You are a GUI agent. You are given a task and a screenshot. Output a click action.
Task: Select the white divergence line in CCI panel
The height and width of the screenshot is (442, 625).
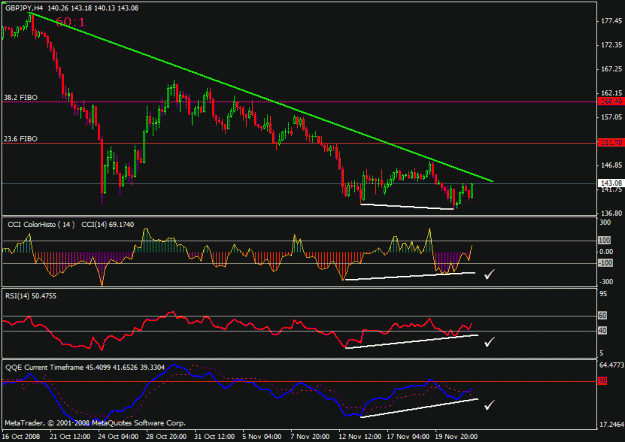click(410, 276)
